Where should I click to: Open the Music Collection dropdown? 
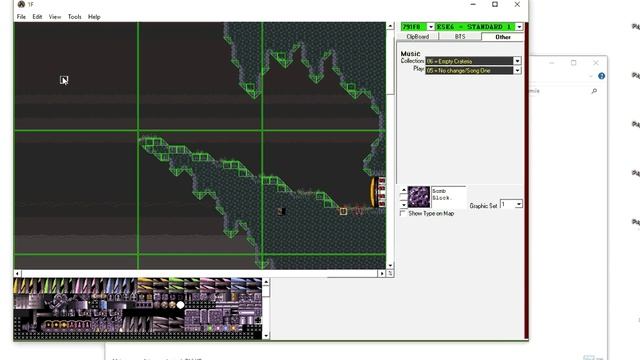coord(517,61)
